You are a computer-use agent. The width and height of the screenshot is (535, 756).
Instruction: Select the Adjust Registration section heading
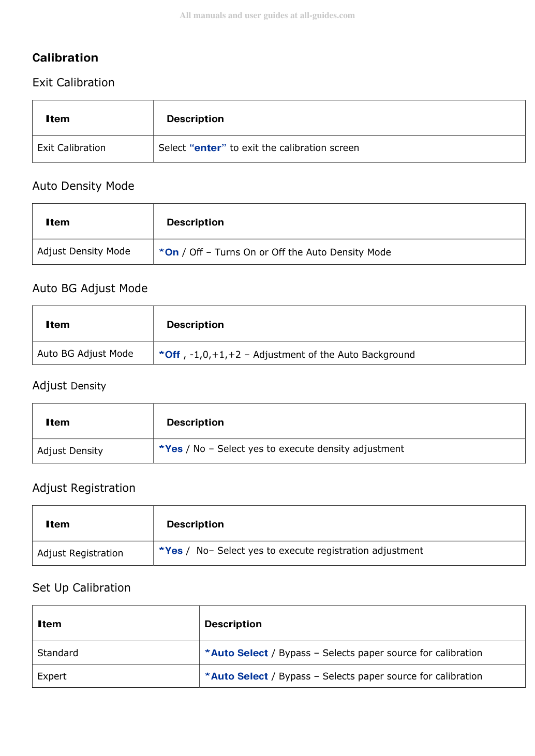tap(84, 488)
